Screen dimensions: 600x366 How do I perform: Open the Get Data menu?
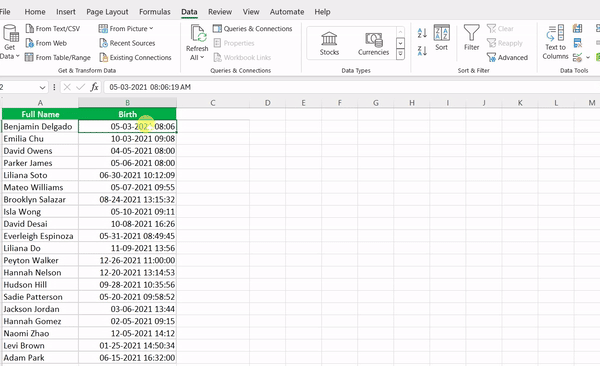(10, 42)
